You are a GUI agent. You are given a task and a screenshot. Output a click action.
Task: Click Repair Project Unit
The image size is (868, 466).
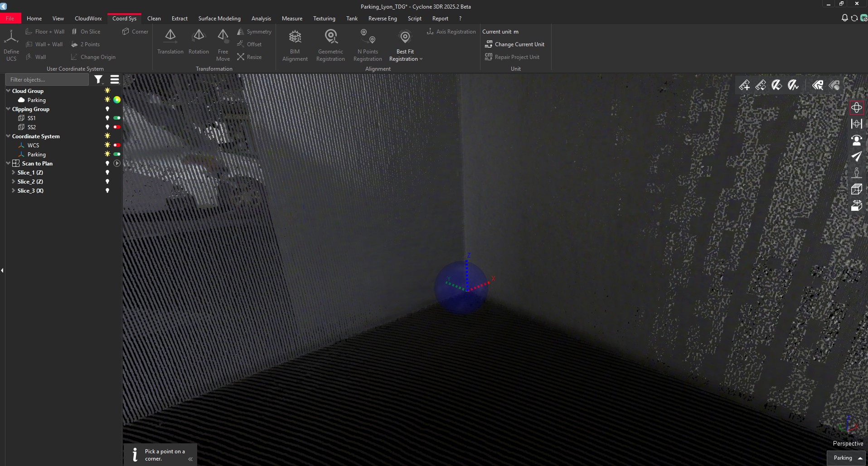517,57
